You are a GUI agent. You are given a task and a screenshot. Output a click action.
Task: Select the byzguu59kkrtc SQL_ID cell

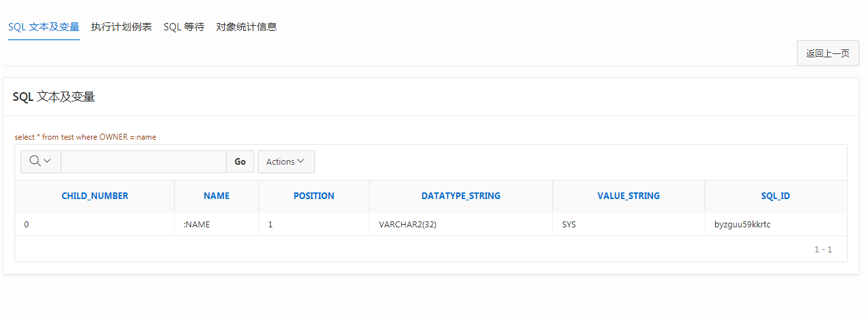click(742, 224)
